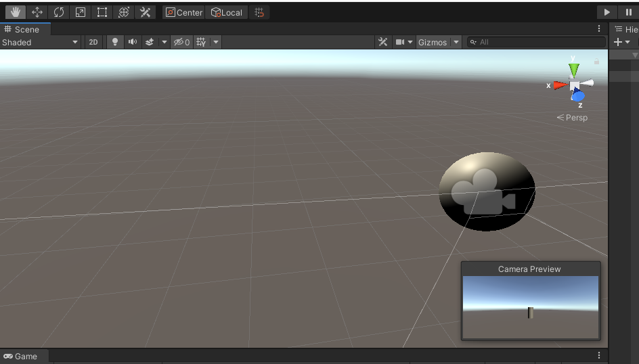The image size is (639, 364).
Task: Open effects dropdown arrow
Action: point(164,42)
